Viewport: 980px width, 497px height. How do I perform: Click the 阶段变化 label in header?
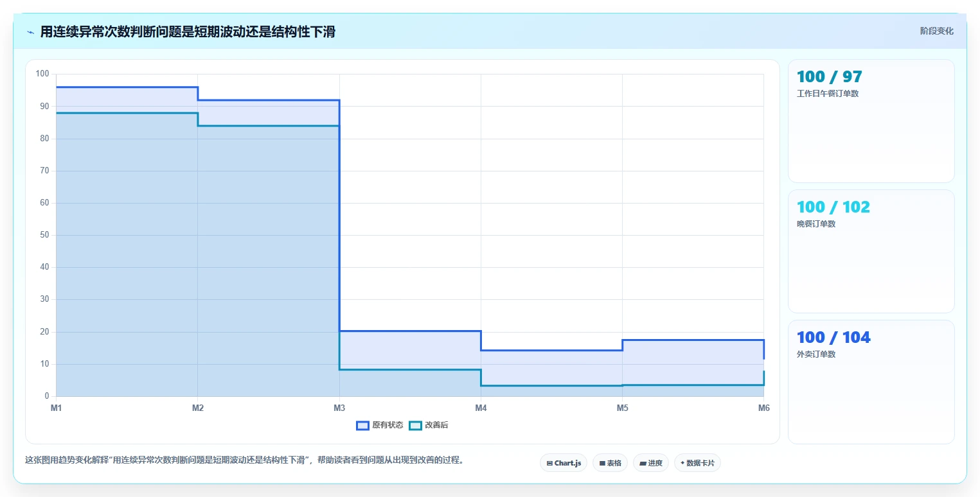936,31
